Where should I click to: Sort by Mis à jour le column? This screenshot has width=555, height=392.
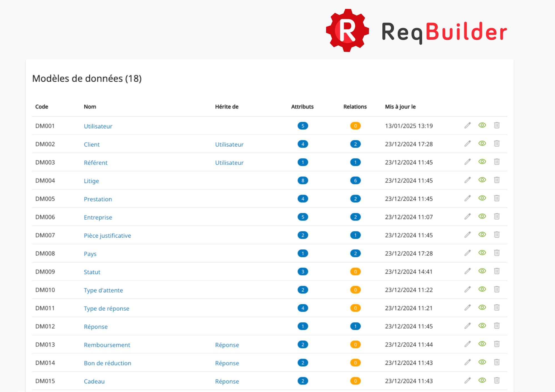coord(400,107)
